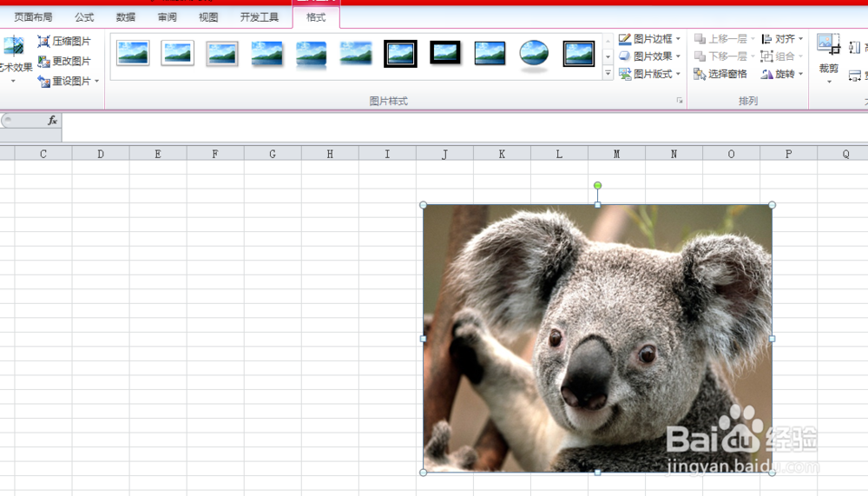This screenshot has width=868, height=496.
Task: Open the 上移一层 dropdown arrow
Action: point(753,39)
